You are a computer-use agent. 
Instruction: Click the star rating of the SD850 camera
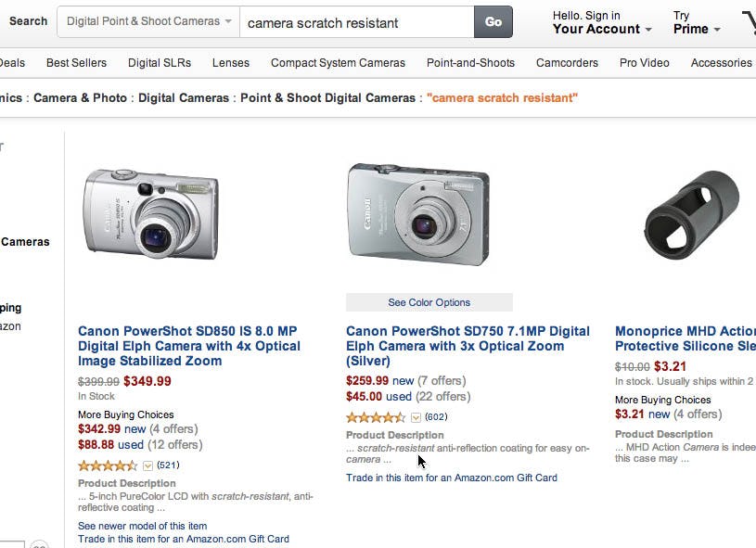(108, 465)
